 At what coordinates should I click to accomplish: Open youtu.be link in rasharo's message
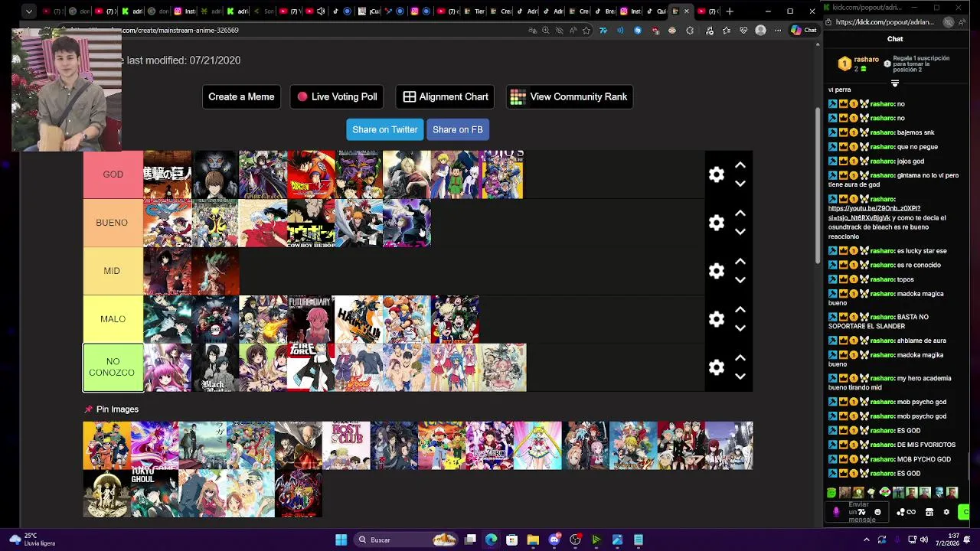[x=874, y=213]
